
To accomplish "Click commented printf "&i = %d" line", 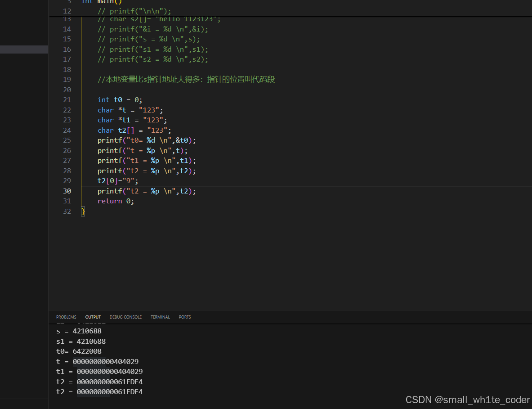I will click(x=153, y=29).
